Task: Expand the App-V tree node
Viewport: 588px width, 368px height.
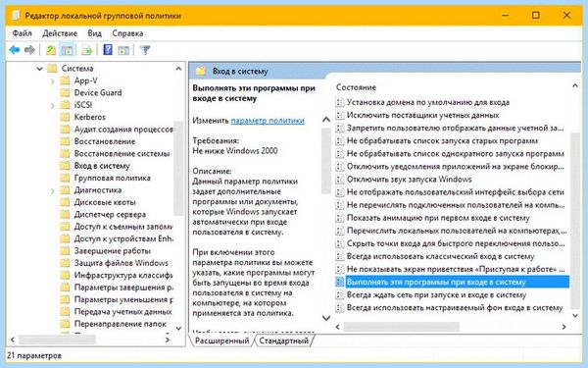Action: pos(53,80)
